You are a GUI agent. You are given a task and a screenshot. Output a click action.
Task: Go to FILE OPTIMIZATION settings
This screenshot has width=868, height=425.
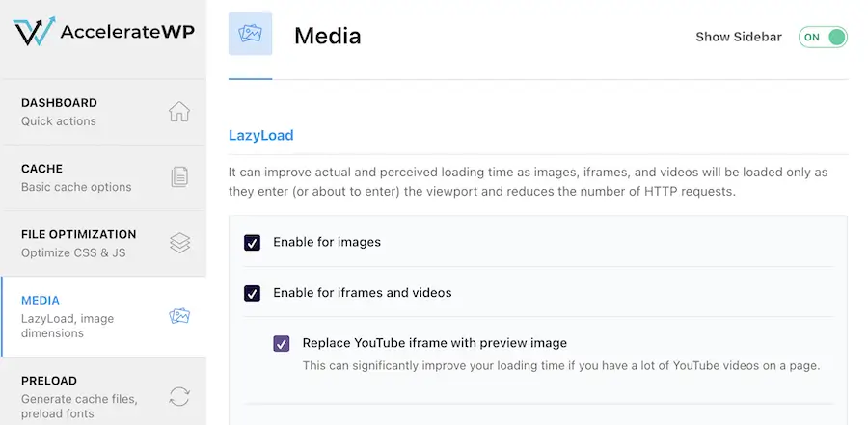point(103,244)
